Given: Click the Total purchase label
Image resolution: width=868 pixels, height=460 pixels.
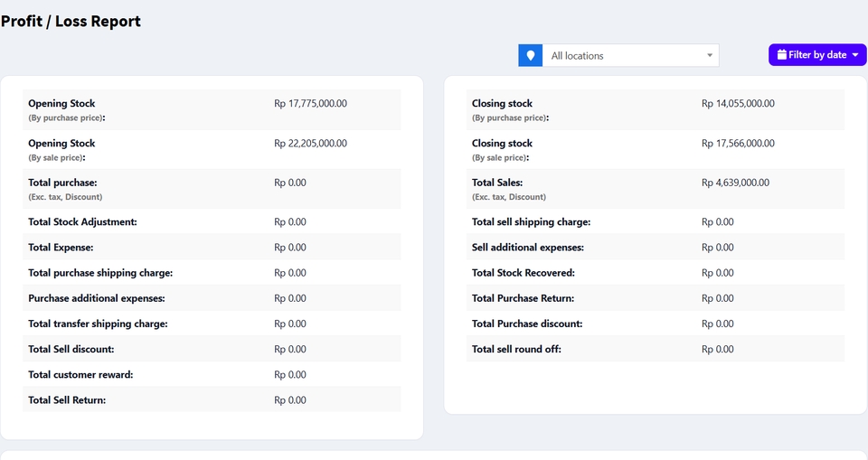Looking at the screenshot, I should 62,183.
